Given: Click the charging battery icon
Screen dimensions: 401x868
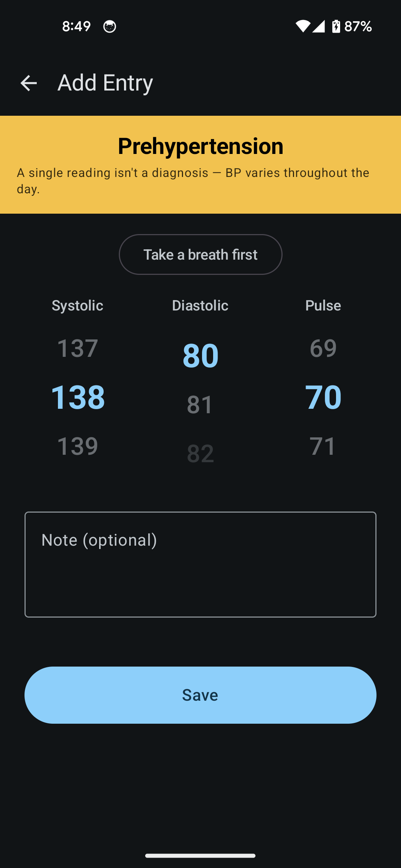Looking at the screenshot, I should click(336, 26).
